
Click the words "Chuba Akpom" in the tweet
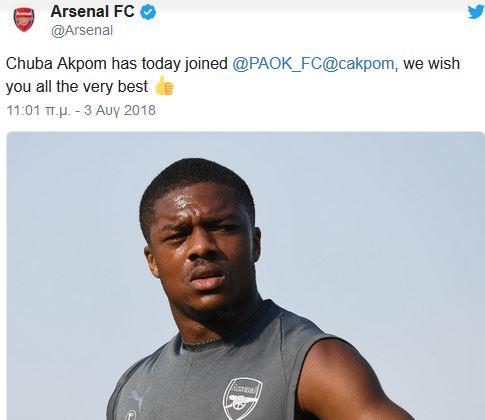click(56, 64)
